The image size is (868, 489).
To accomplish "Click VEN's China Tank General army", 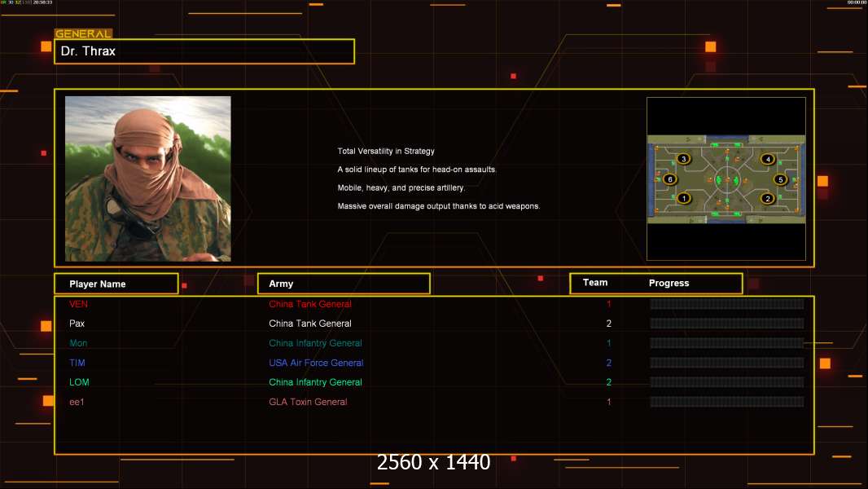I will (x=310, y=304).
